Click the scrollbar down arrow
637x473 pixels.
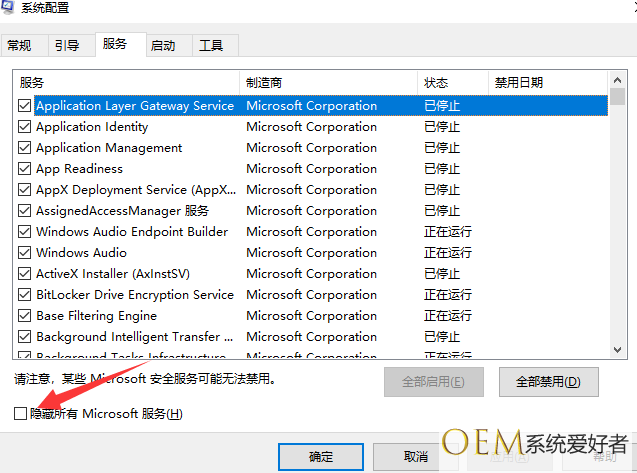617,349
